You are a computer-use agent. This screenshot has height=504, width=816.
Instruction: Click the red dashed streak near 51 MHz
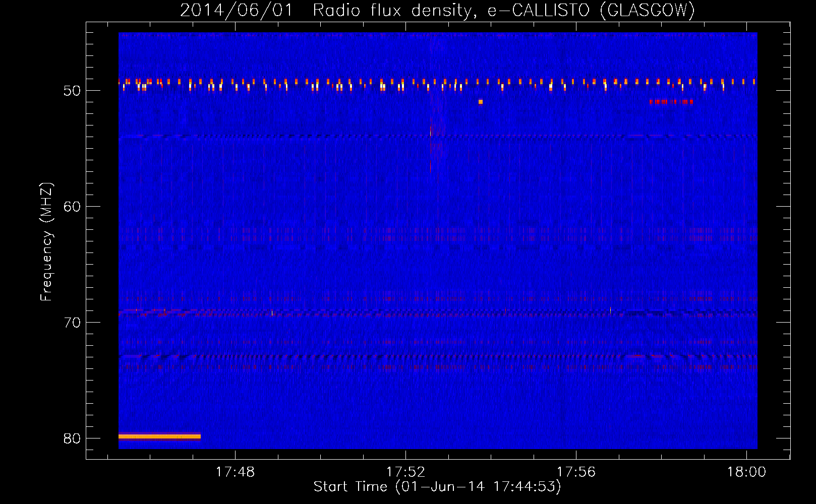(x=671, y=102)
